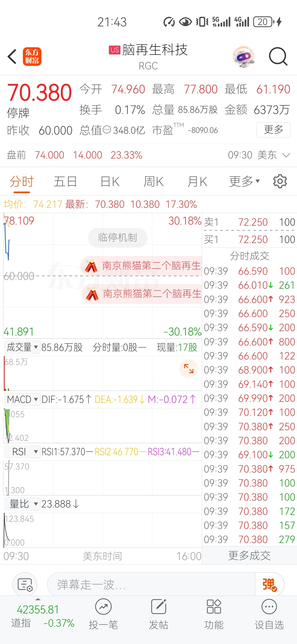The image size is (297, 644).
Task: Open the chat settings icon beside the danmaku input
Action: pyautogui.click(x=25, y=585)
